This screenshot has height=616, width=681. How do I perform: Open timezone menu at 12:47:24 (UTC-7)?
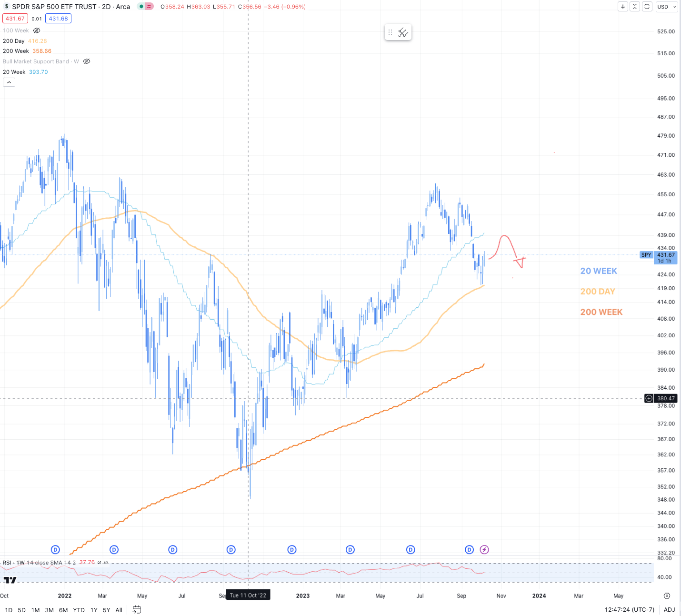click(630, 610)
